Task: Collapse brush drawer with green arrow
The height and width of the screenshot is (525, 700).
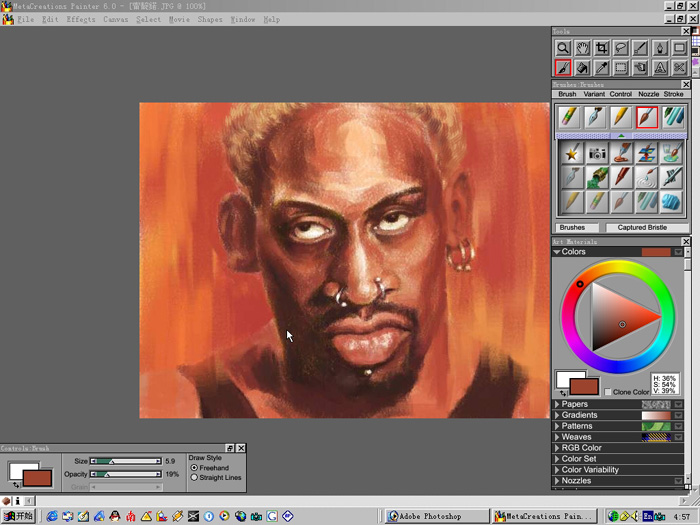Action: (x=621, y=135)
